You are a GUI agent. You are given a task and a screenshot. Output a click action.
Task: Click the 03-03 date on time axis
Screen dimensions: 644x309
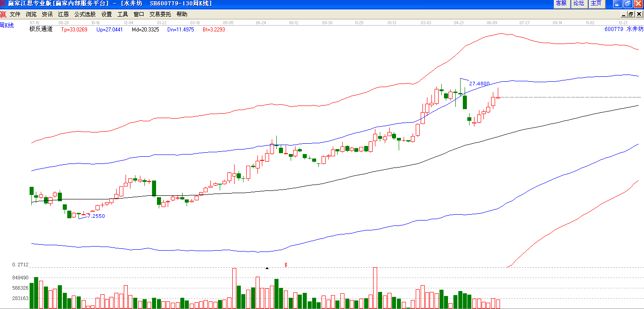pos(426,22)
